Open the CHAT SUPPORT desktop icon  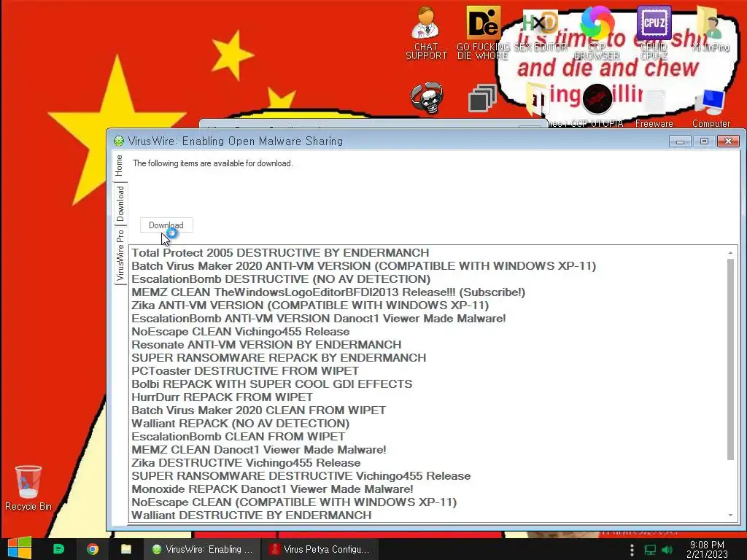tap(426, 34)
